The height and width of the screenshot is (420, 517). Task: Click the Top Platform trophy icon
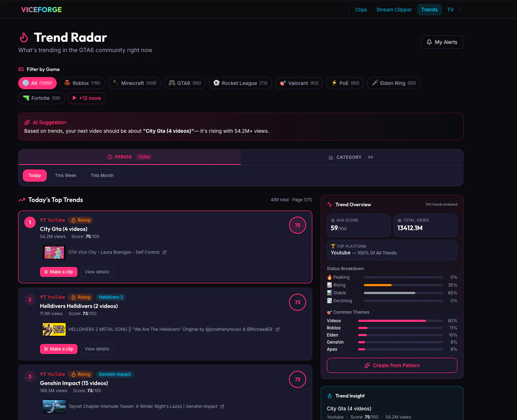tap(333, 246)
